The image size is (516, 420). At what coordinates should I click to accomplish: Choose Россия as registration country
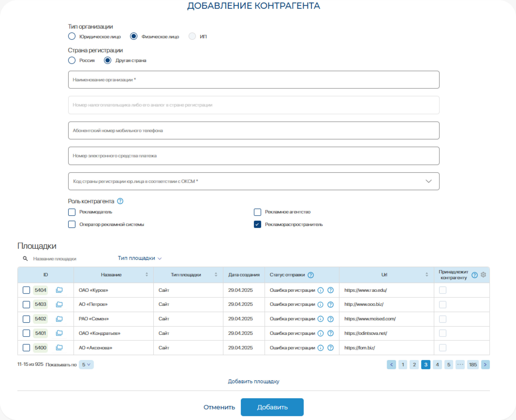tap(72, 60)
